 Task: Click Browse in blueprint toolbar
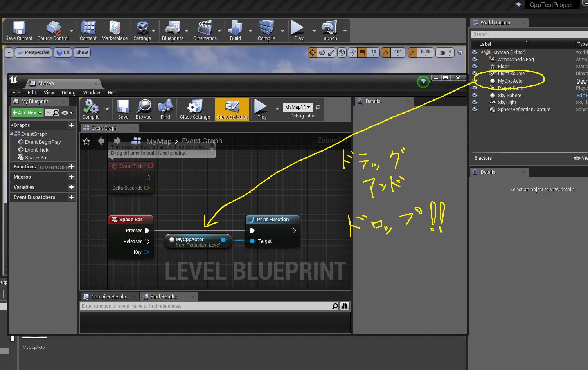tap(144, 109)
